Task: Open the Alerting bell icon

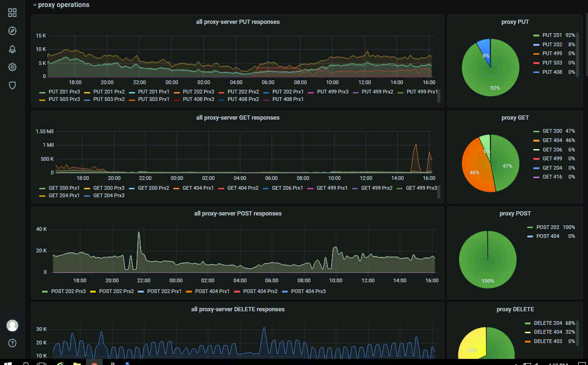Action: [x=13, y=49]
